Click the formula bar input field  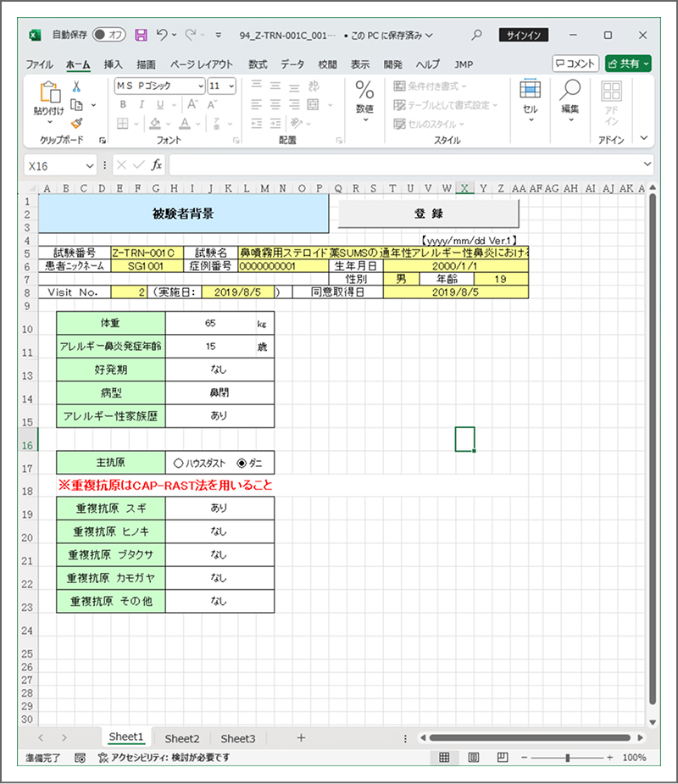point(407,165)
